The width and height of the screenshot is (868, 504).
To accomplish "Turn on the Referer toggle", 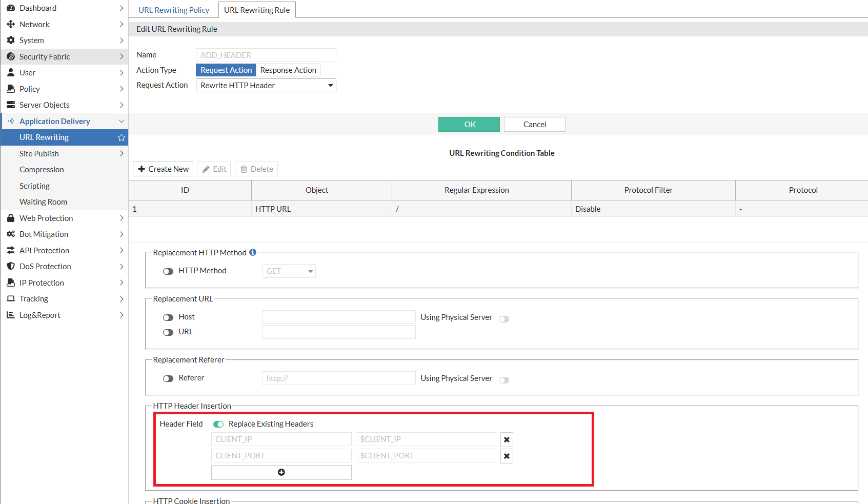I will click(168, 378).
